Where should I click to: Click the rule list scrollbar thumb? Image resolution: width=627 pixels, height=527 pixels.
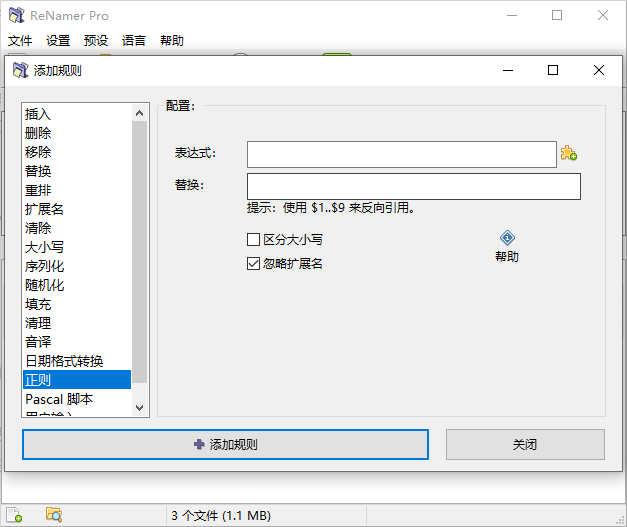click(140, 252)
